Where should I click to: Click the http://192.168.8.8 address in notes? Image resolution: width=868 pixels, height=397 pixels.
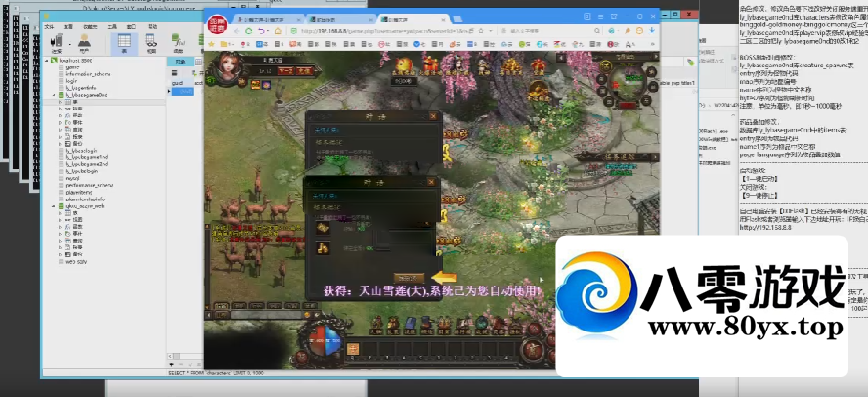coord(764,228)
